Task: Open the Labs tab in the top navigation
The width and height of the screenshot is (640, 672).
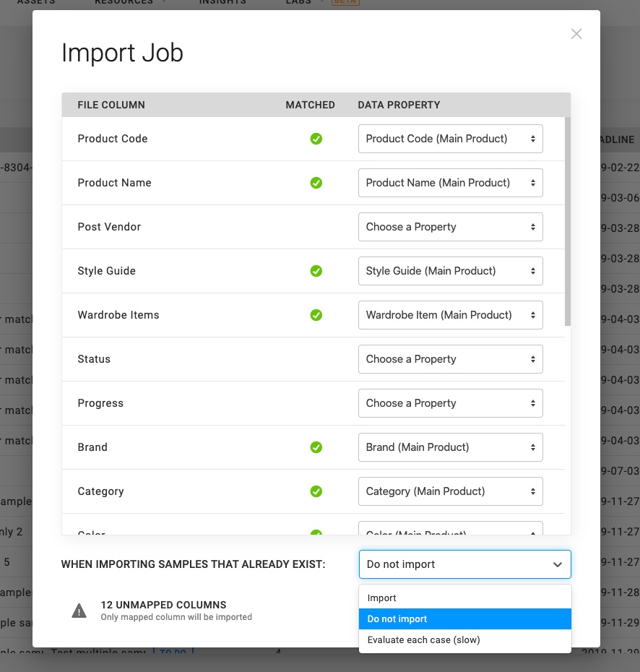Action: tap(298, 2)
